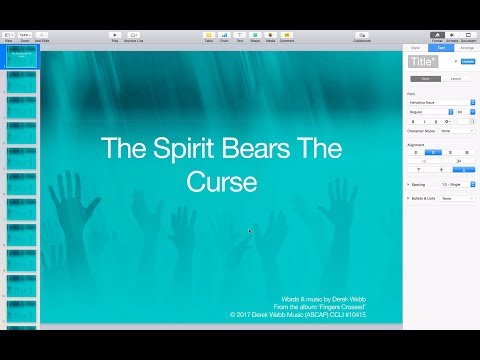Select the Style segment under Title
480x360 pixels.
[426, 79]
